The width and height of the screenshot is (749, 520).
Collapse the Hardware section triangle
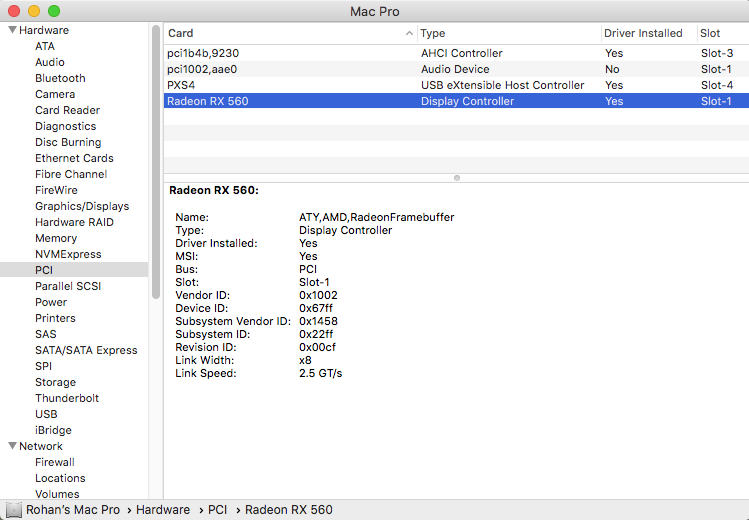12,30
